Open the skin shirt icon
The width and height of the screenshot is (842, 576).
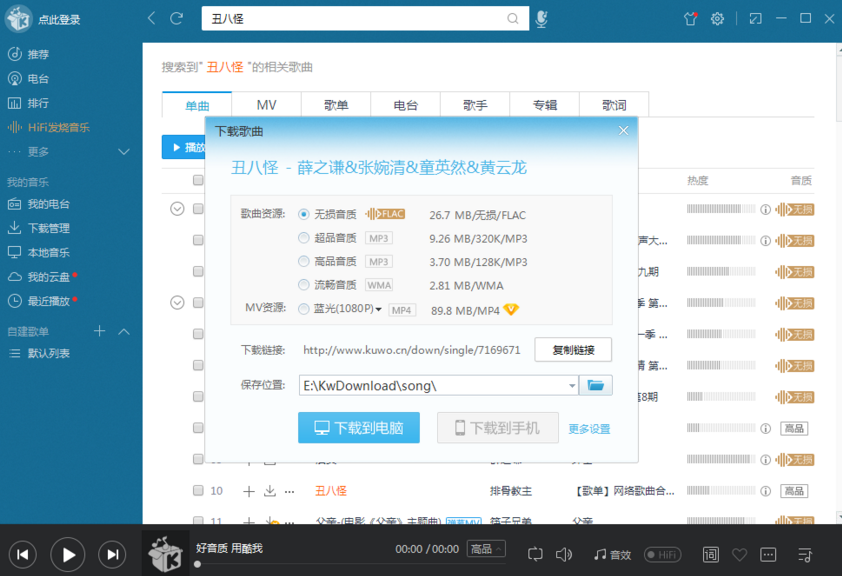[x=691, y=19]
